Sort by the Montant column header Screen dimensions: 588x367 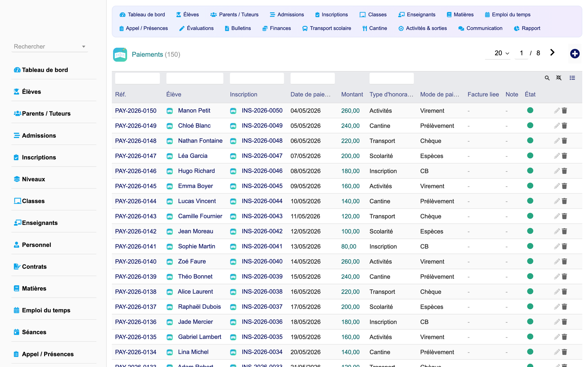tap(352, 94)
